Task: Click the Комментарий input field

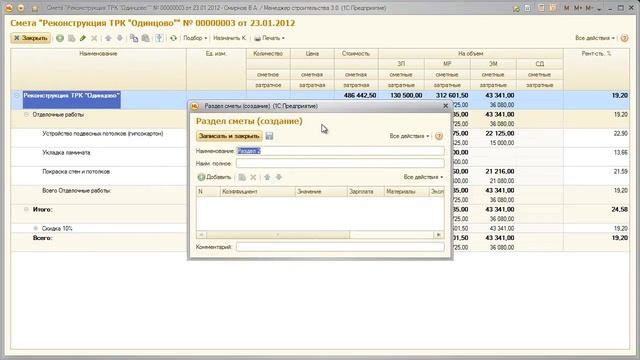Action: click(x=340, y=247)
